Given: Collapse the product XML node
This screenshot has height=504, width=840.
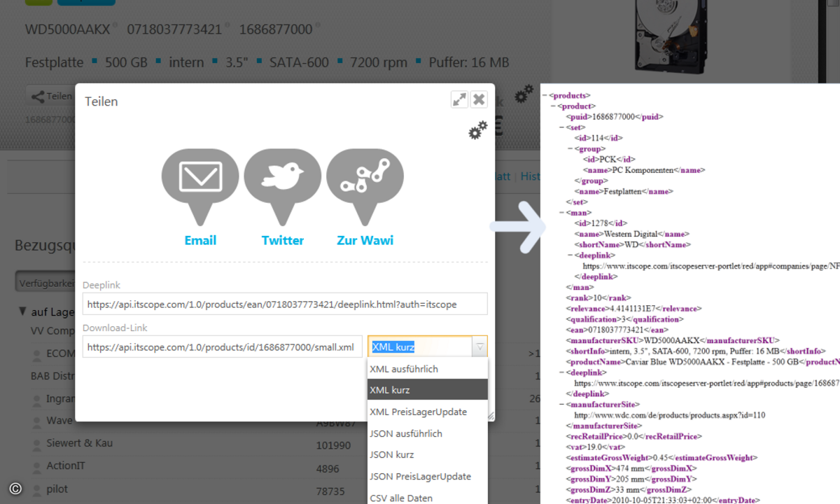Looking at the screenshot, I should [x=554, y=106].
